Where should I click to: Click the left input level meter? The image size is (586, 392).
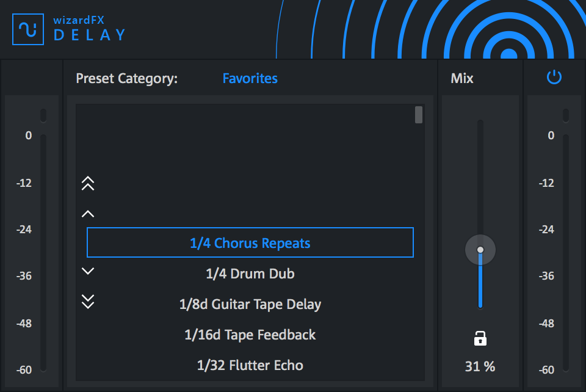tap(43, 250)
